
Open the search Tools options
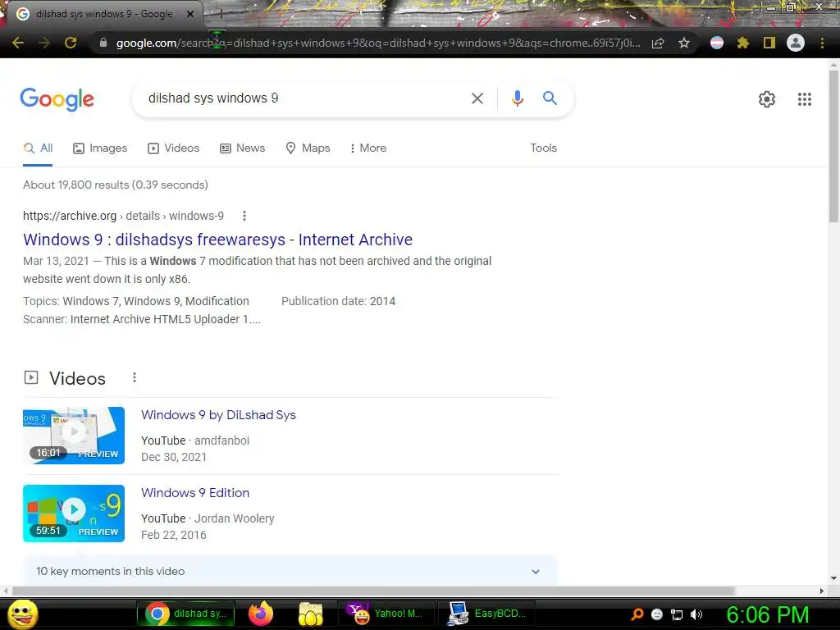pos(543,148)
